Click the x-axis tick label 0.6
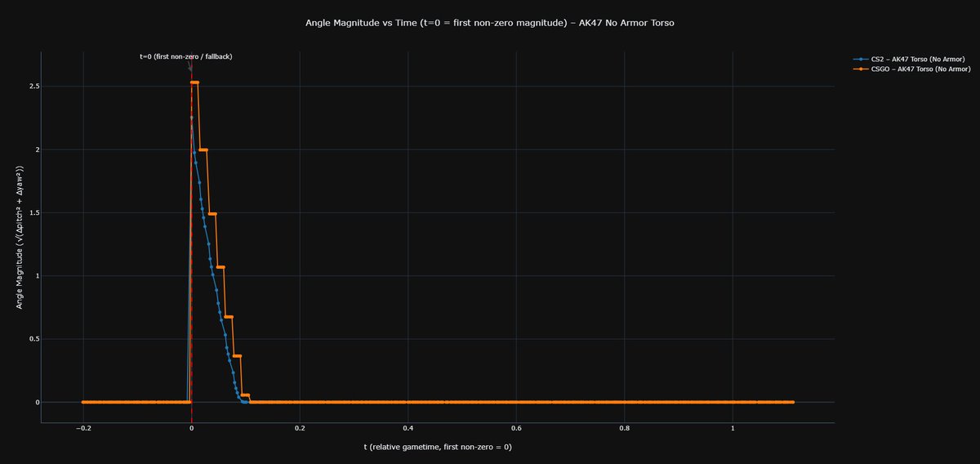The width and height of the screenshot is (980, 464). [x=516, y=428]
